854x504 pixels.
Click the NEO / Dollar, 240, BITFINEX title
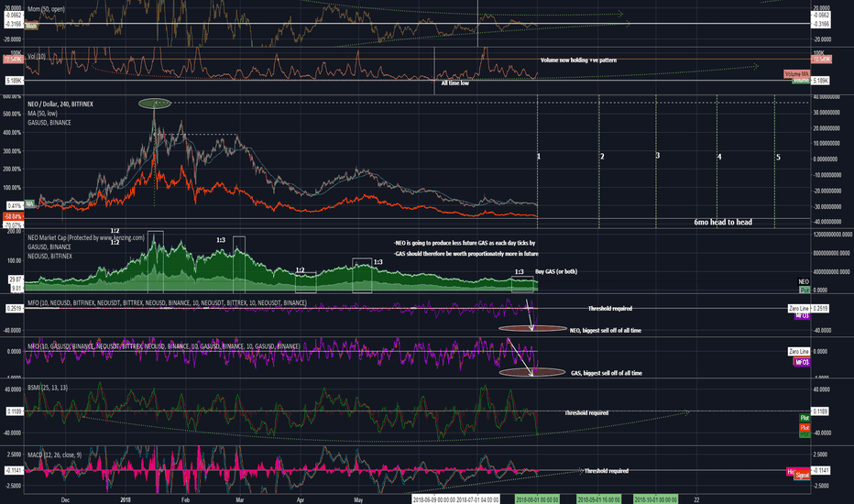tap(60, 104)
